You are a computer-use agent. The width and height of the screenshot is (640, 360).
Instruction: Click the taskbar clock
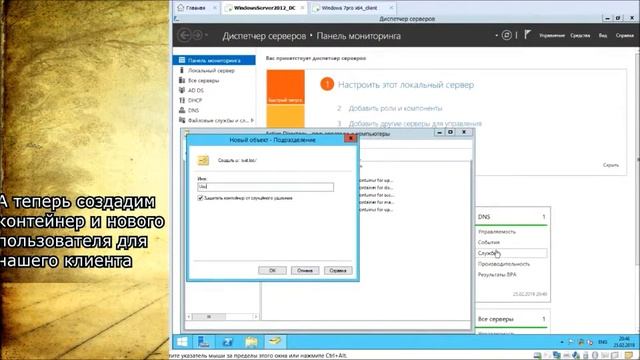(623, 342)
